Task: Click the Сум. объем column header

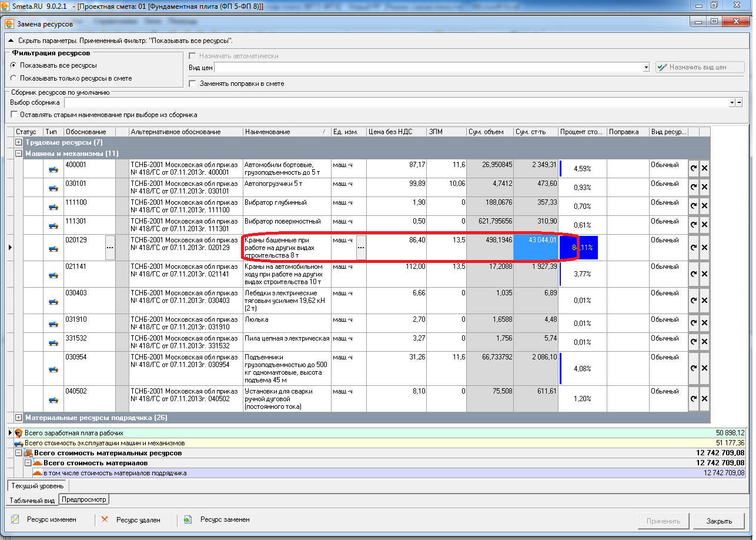Action: pos(490,132)
